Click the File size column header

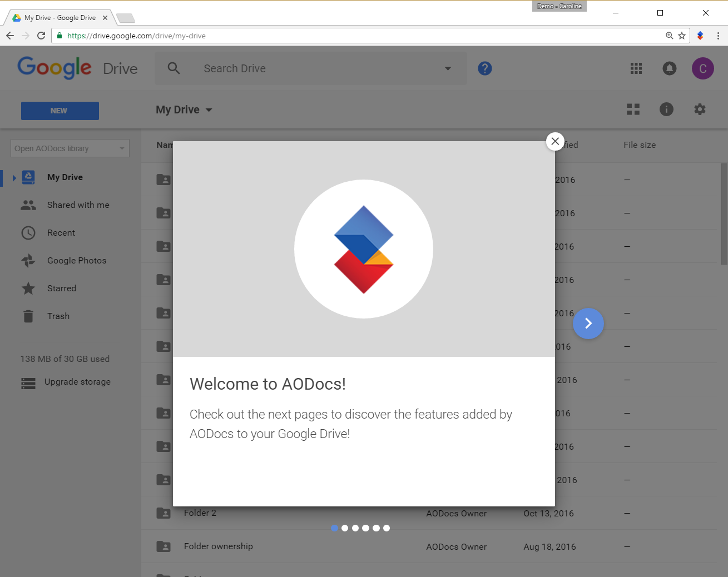pos(640,145)
